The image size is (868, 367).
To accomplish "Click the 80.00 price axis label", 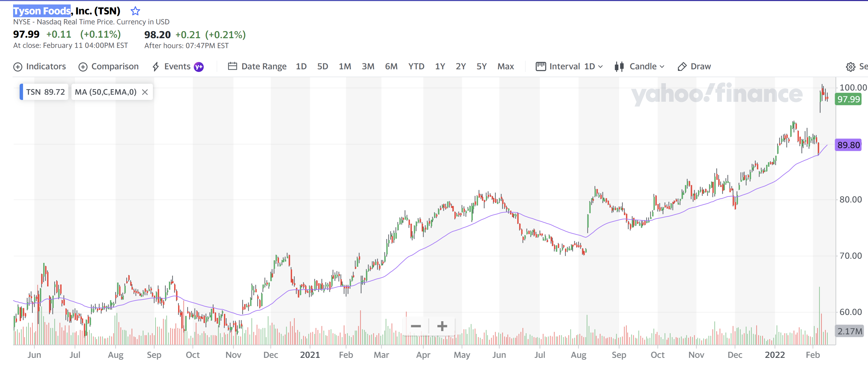I will tap(850, 200).
